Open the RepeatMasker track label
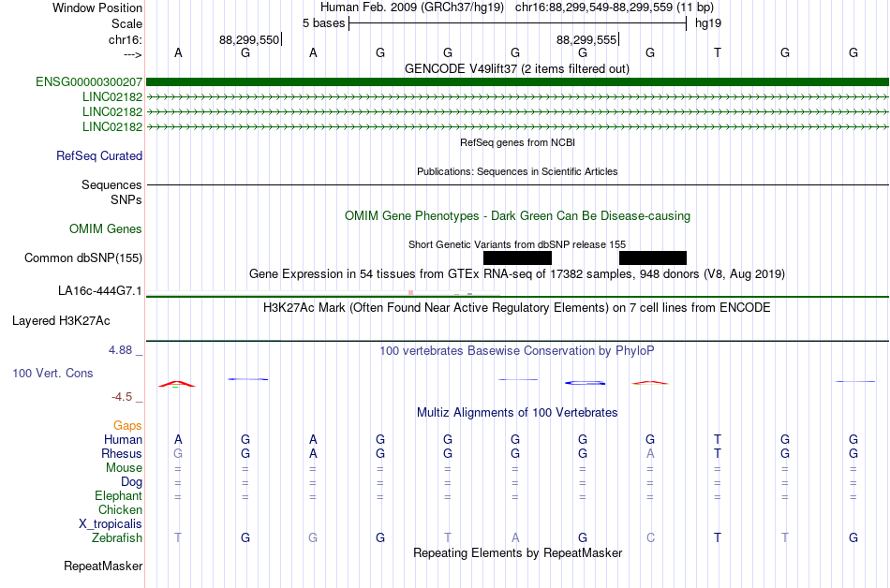 click(103, 566)
